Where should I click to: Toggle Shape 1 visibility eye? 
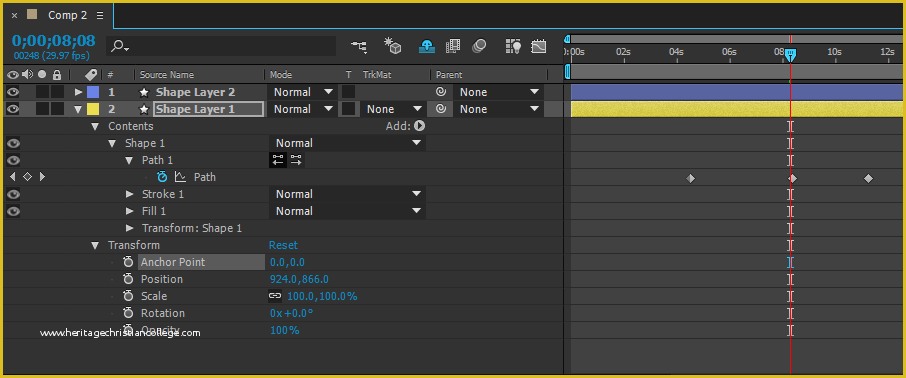click(13, 143)
